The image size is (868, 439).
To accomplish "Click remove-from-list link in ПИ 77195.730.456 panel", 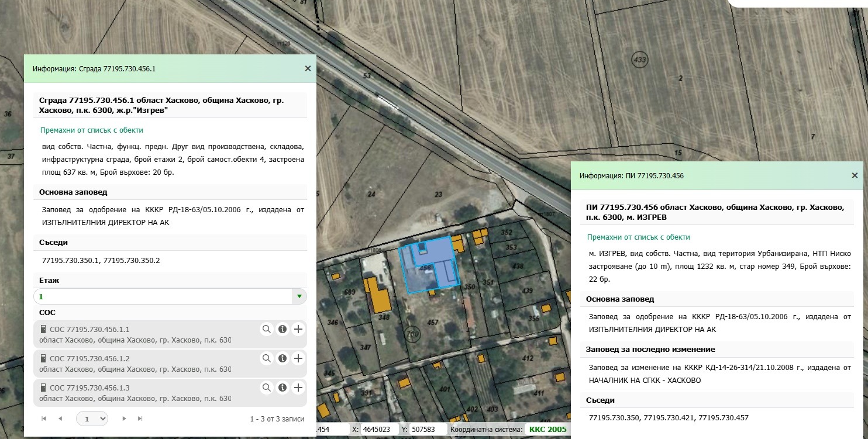I will [x=639, y=237].
